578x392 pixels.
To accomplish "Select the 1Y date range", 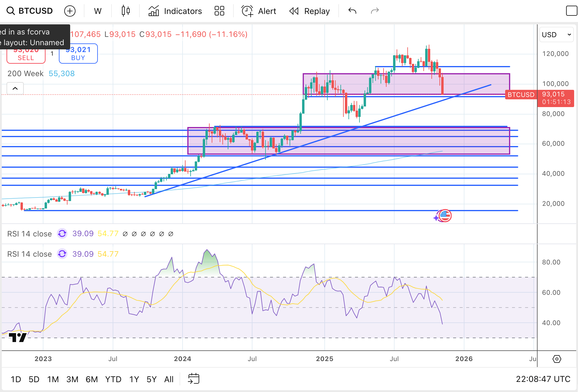I will (x=134, y=379).
